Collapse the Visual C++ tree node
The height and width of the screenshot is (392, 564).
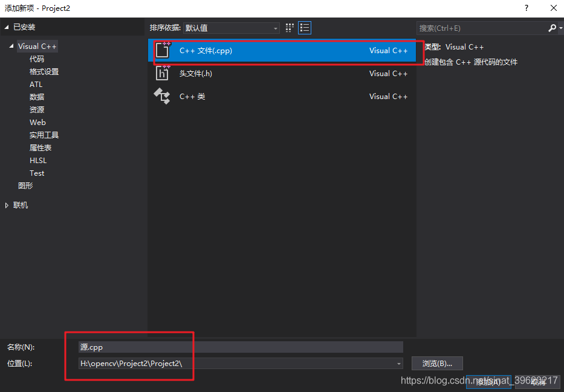coord(12,46)
